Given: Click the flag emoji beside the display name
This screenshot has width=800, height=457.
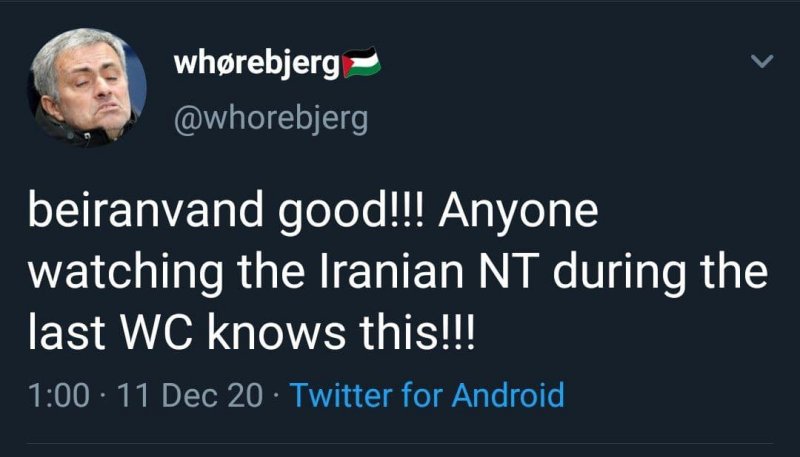Looking at the screenshot, I should [362, 66].
